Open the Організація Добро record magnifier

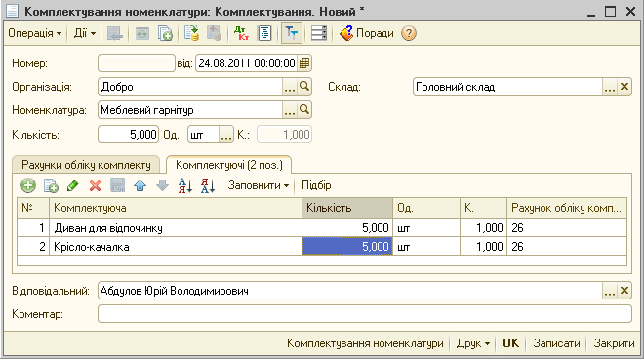pos(304,87)
